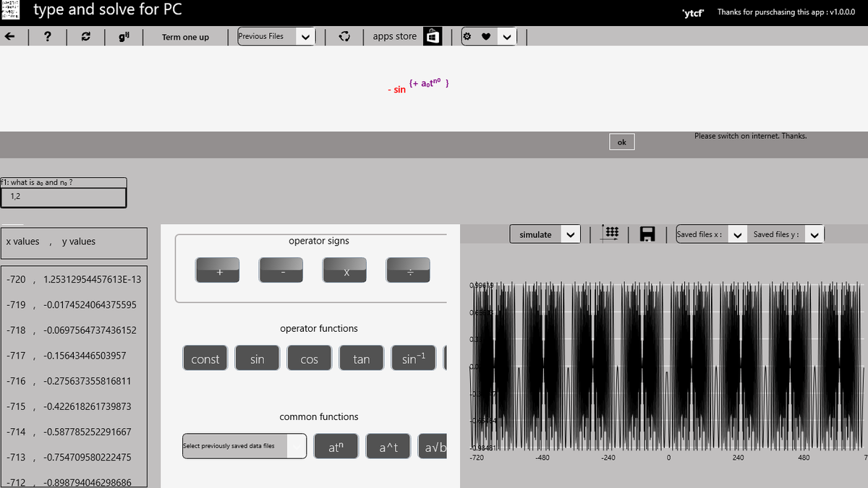Click the sync icon beside apps store
The width and height of the screenshot is (868, 488).
[345, 35]
